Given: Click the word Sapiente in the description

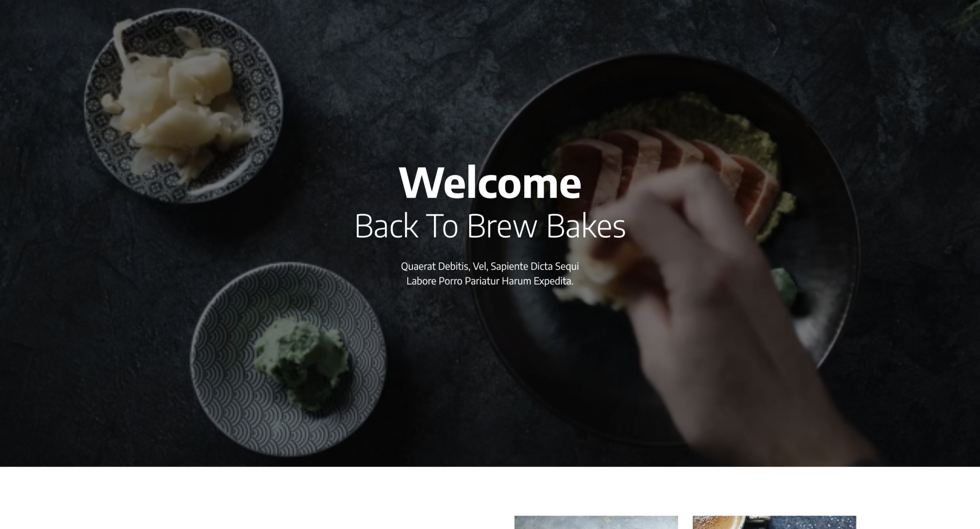Looking at the screenshot, I should [509, 266].
